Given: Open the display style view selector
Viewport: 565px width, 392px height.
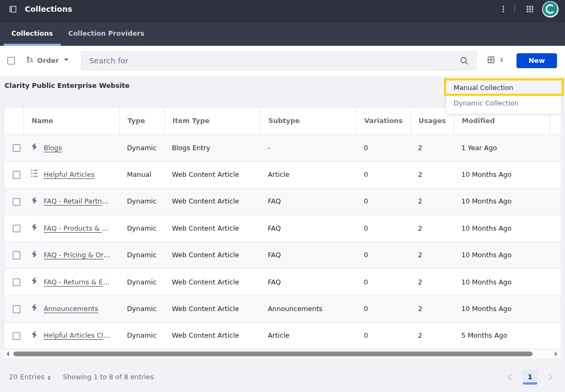Looking at the screenshot, I should (495, 60).
